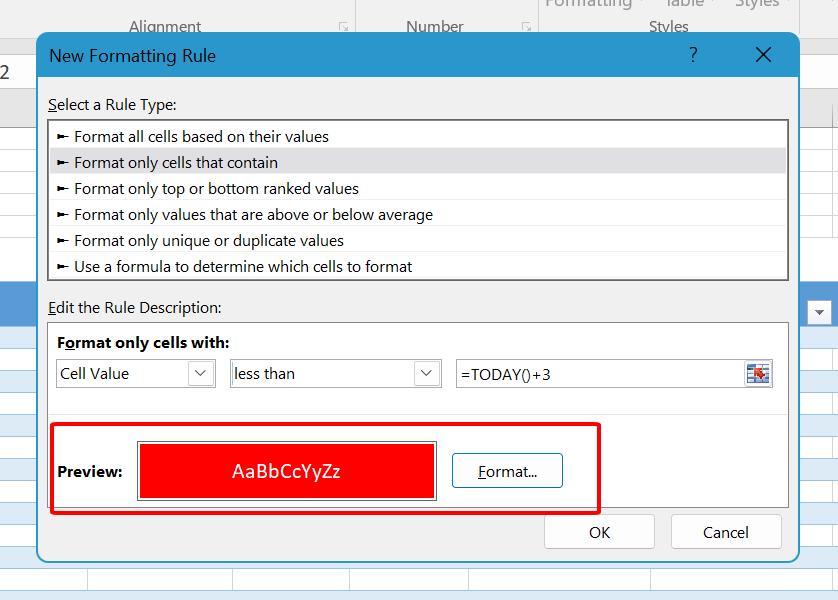Click the range selector icon in formula field
This screenshot has width=838, height=600.
pos(758,373)
